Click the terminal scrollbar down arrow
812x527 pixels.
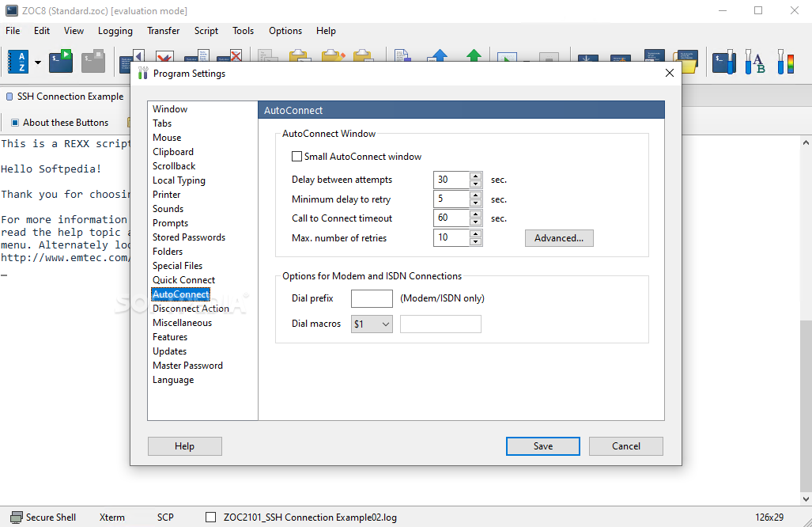pos(806,499)
